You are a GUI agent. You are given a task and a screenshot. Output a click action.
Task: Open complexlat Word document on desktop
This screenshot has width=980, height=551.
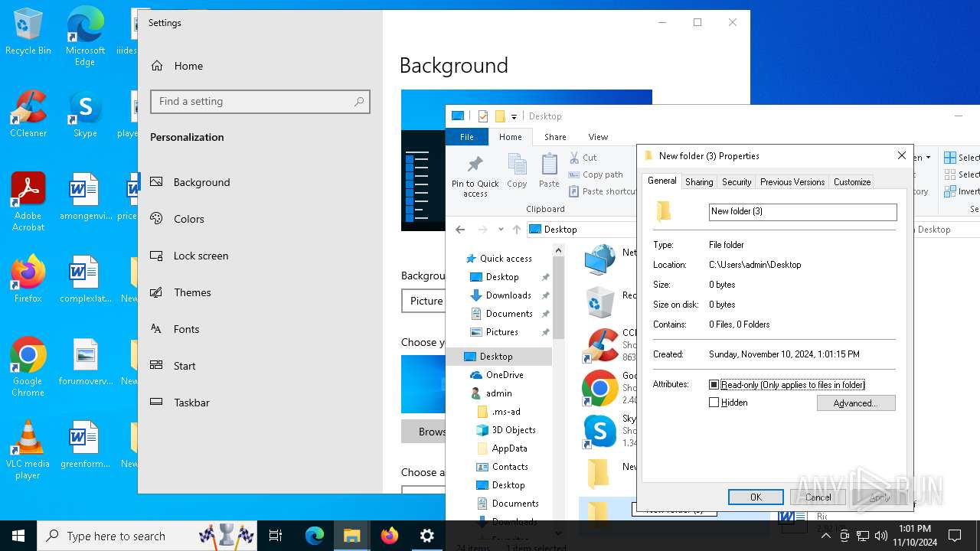pyautogui.click(x=85, y=279)
